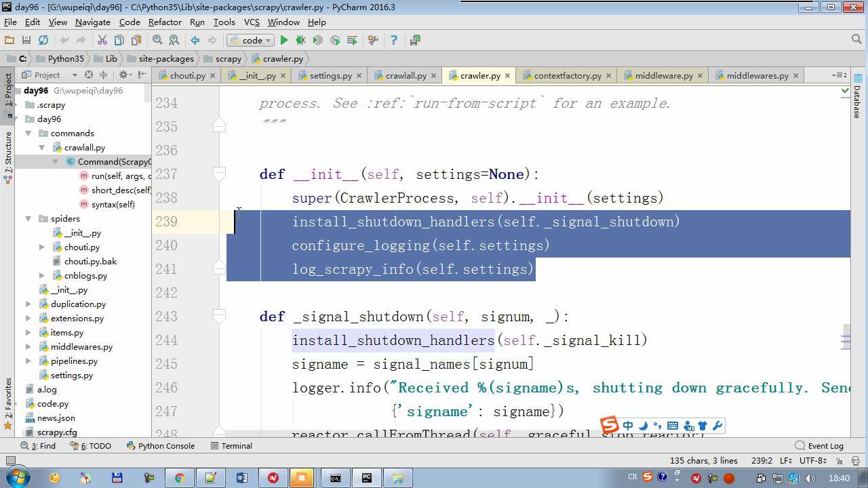The height and width of the screenshot is (488, 868).
Task: Navigate back with the blue left arrow
Action: click(x=195, y=40)
